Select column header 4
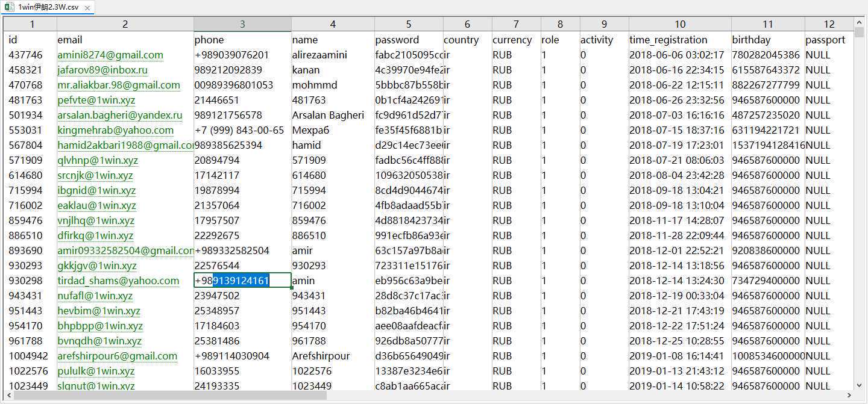This screenshot has height=404, width=868. coord(333,24)
